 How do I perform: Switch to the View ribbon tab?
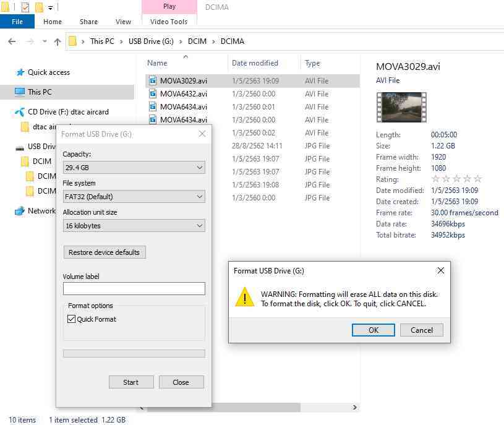[123, 22]
